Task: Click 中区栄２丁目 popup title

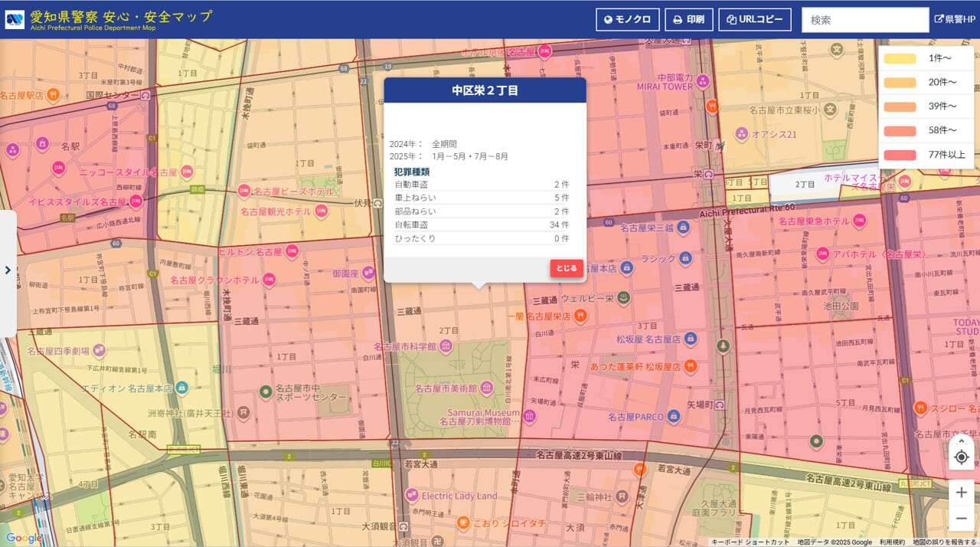Action: point(485,90)
